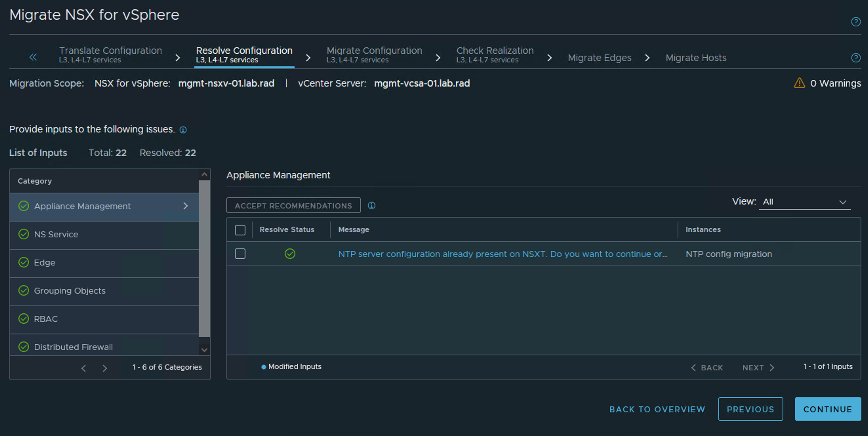Click 'mgmt-nsxv-01.lab.rad' NSX hostname
Viewport: 868px width, 436px height.
click(226, 83)
